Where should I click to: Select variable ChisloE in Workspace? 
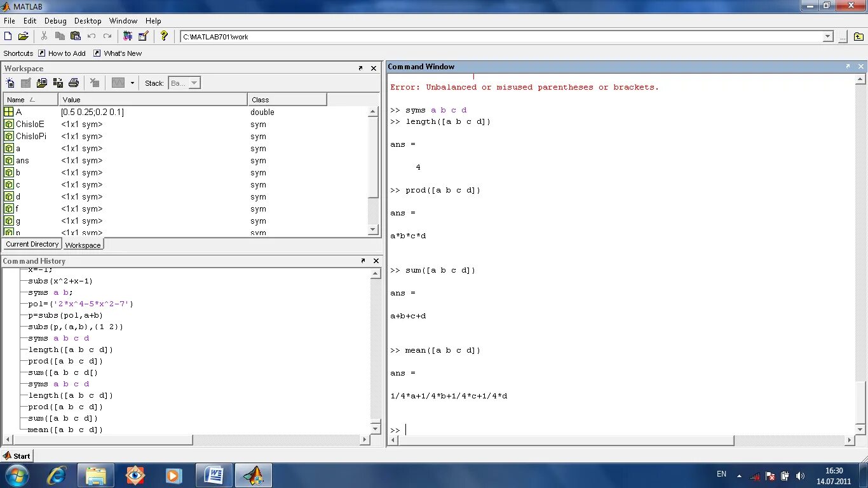coord(186,124)
